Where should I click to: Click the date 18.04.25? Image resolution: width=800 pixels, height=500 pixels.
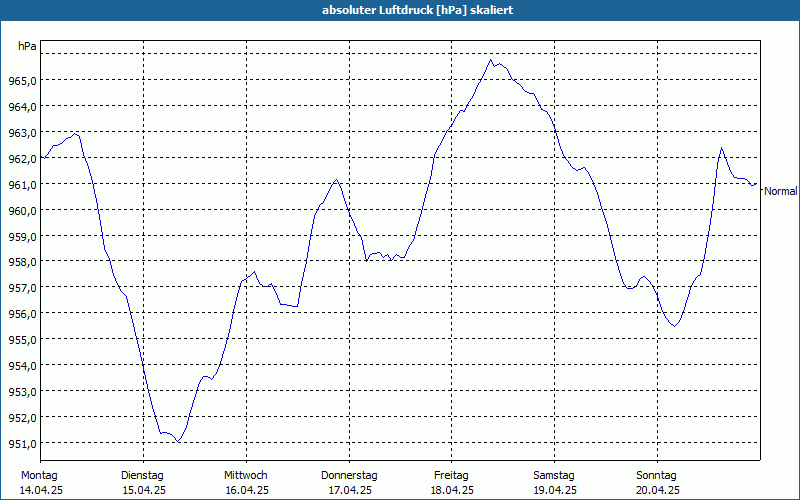coord(453,491)
